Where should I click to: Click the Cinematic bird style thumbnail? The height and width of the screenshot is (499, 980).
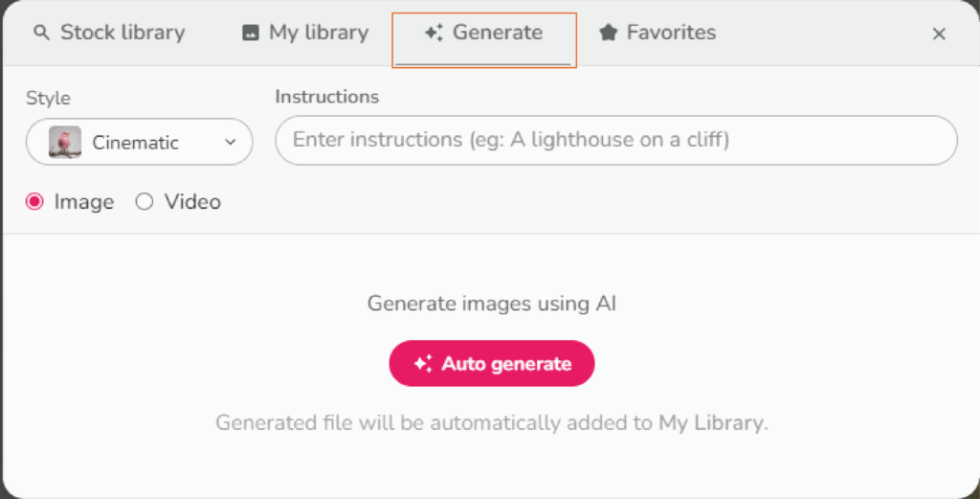tap(65, 143)
